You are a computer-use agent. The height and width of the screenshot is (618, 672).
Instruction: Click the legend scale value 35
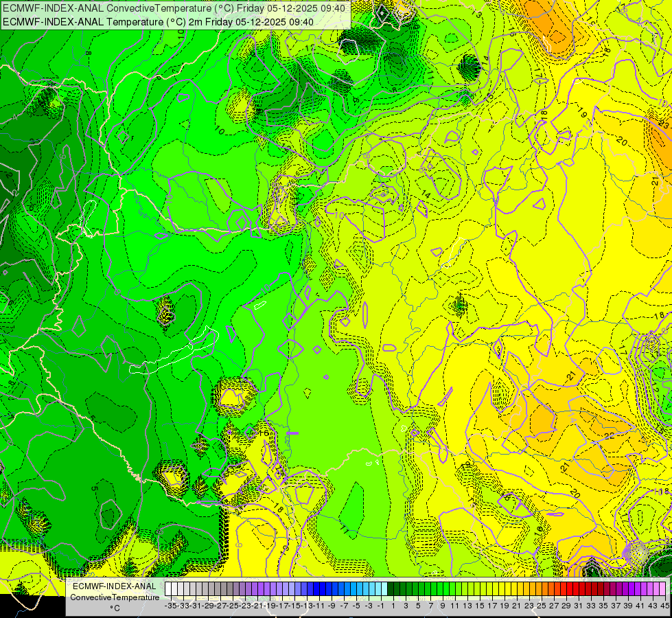[x=603, y=606]
